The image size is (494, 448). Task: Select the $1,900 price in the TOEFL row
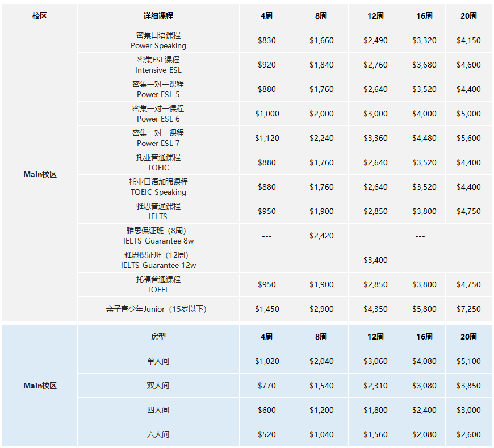click(x=321, y=284)
